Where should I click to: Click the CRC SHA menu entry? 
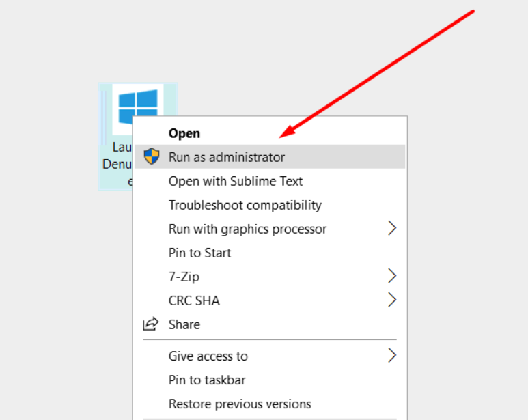pyautogui.click(x=194, y=300)
